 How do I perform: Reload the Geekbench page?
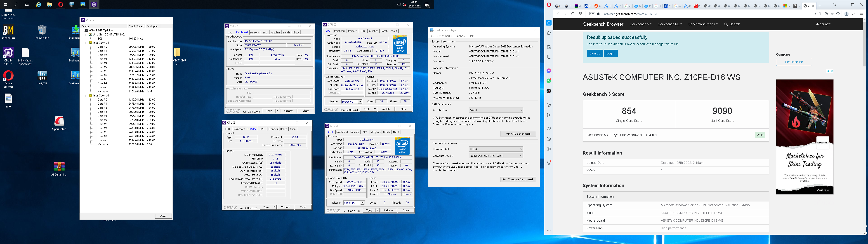pos(573,14)
